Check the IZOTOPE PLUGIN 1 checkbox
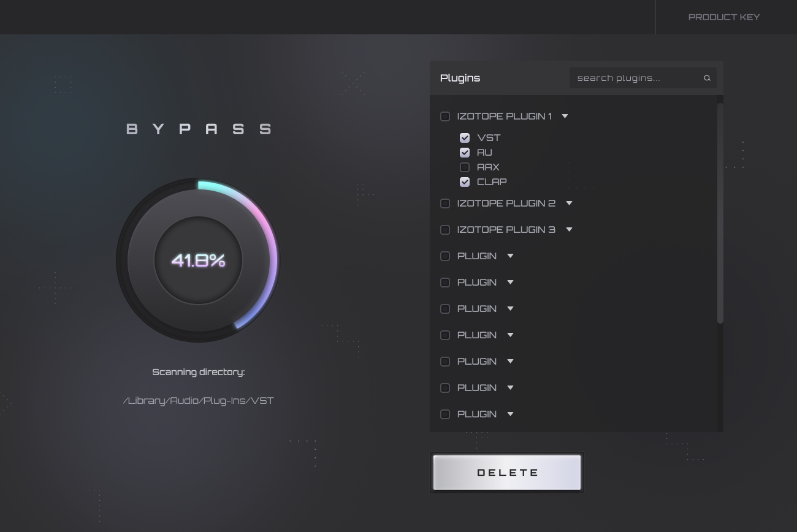This screenshot has width=797, height=532. tap(445, 116)
